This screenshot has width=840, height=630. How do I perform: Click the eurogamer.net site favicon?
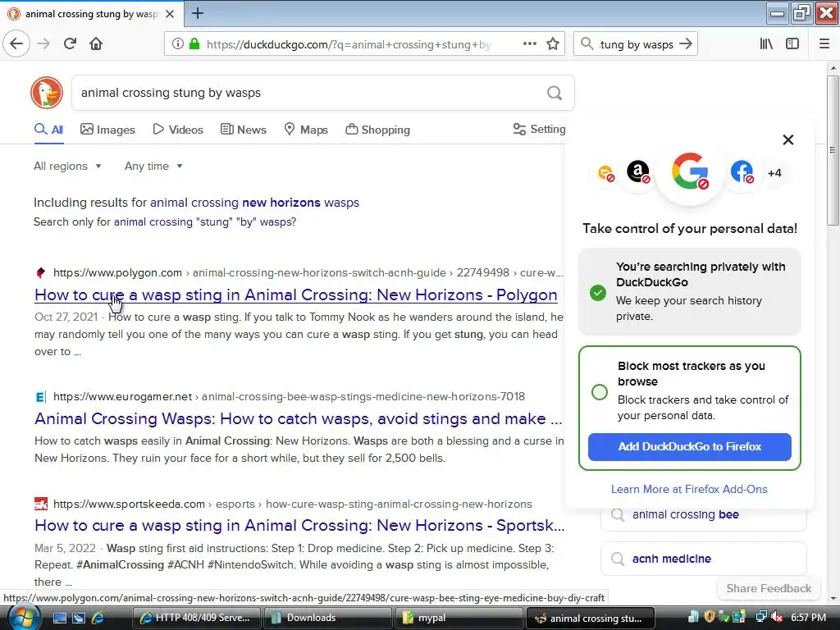pos(41,397)
